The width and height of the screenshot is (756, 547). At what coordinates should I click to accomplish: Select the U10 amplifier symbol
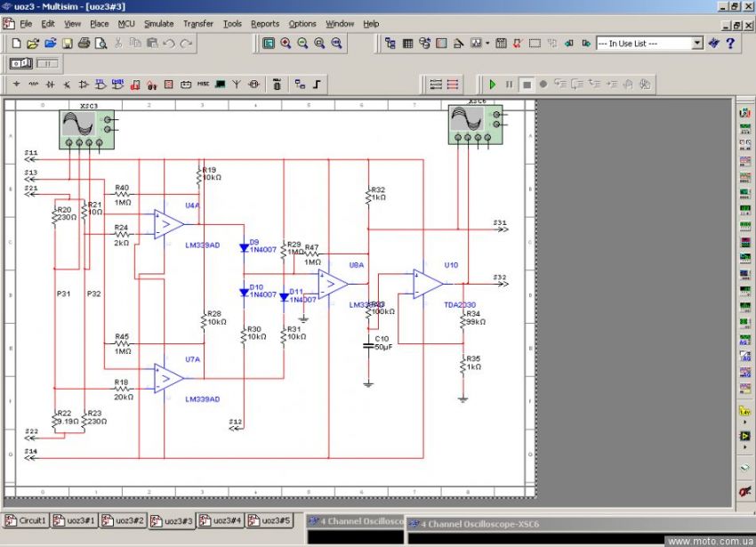click(x=428, y=284)
